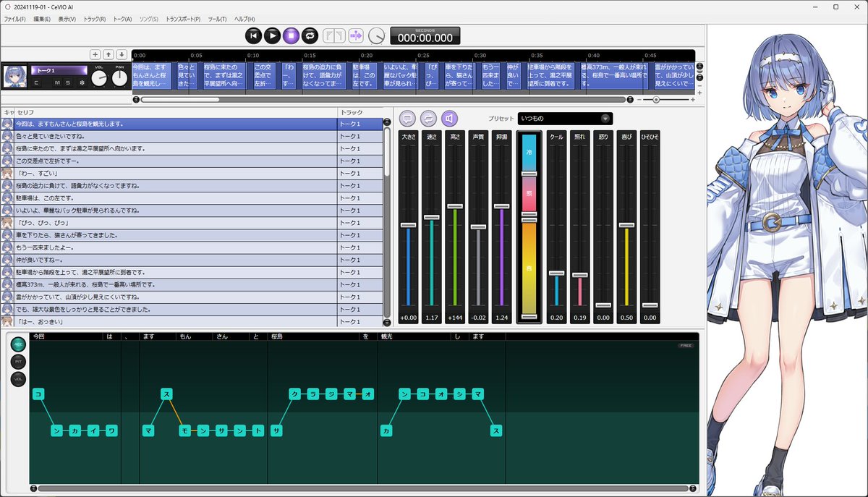Click the 照れ emotion slider handle
The width and height of the screenshot is (868, 497).
579,274
